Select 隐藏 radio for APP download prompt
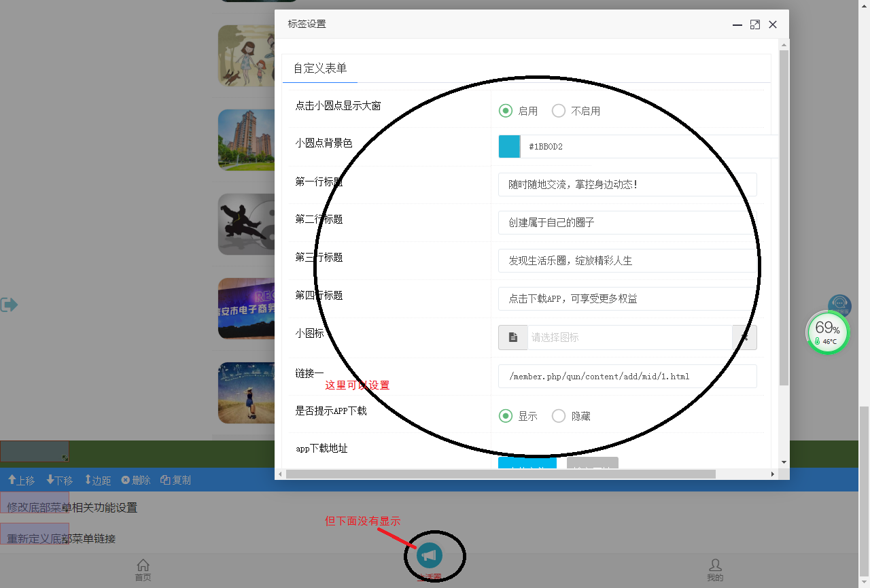 [559, 416]
